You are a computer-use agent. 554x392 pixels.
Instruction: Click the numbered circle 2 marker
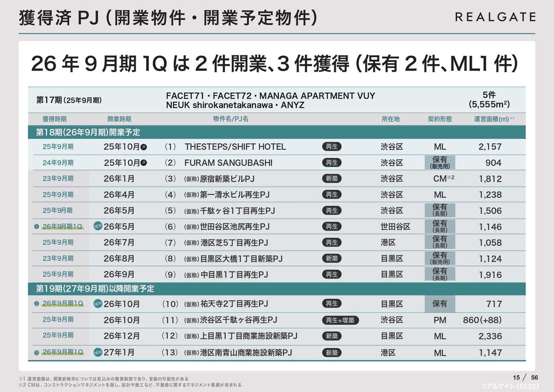click(x=37, y=304)
